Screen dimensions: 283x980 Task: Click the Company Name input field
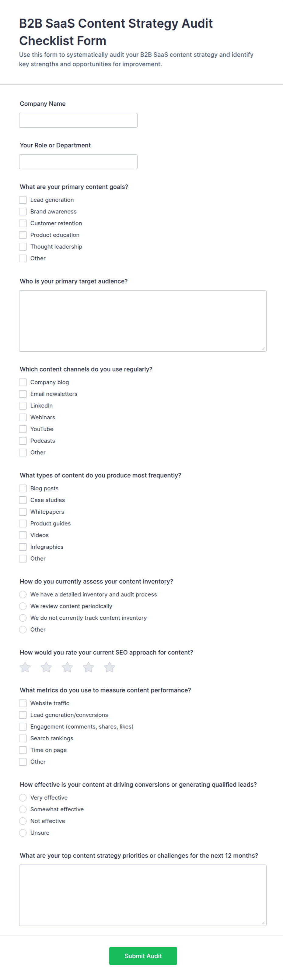[x=79, y=120]
